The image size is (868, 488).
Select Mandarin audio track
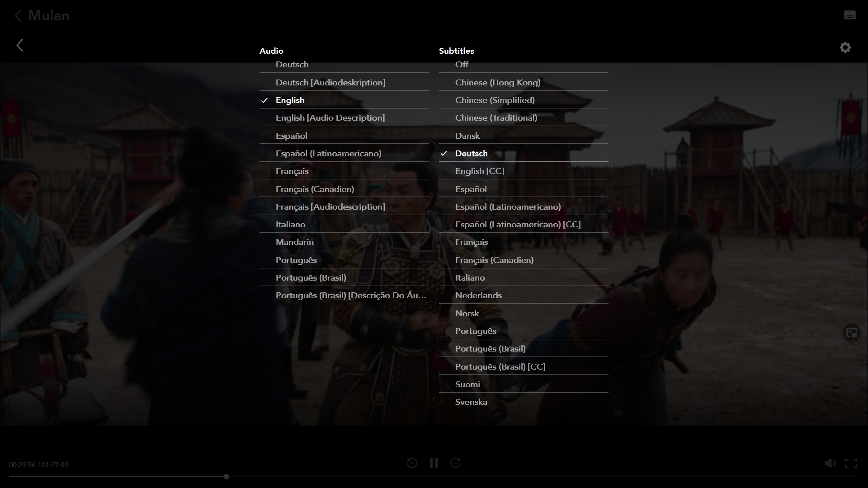click(294, 242)
